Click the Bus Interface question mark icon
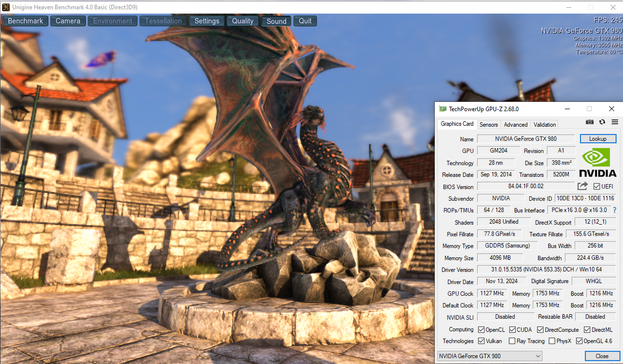This screenshot has width=623, height=364. 615,210
